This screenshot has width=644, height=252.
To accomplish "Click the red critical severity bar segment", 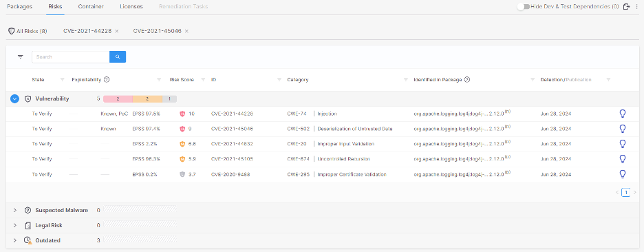I will tap(118, 98).
